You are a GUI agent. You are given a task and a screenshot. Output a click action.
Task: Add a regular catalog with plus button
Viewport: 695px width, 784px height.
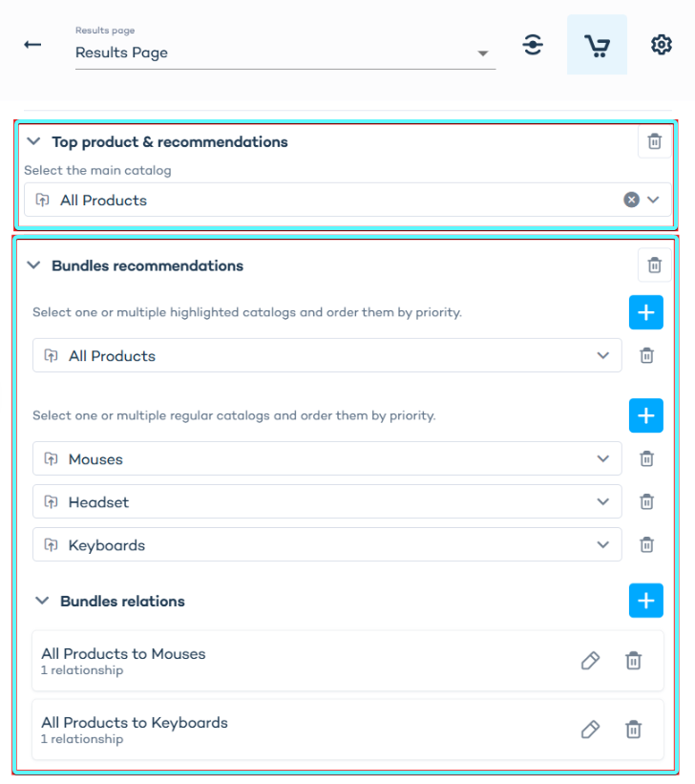coord(646,415)
